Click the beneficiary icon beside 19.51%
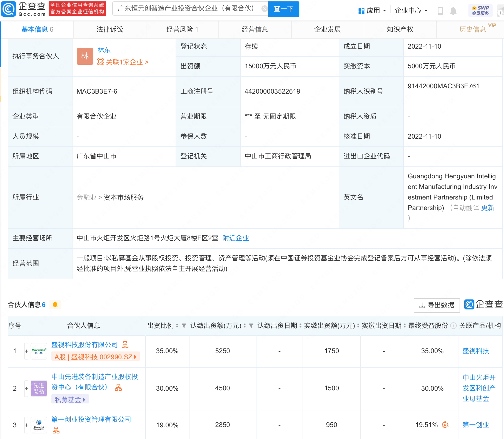504x439 pixels. pos(446,425)
